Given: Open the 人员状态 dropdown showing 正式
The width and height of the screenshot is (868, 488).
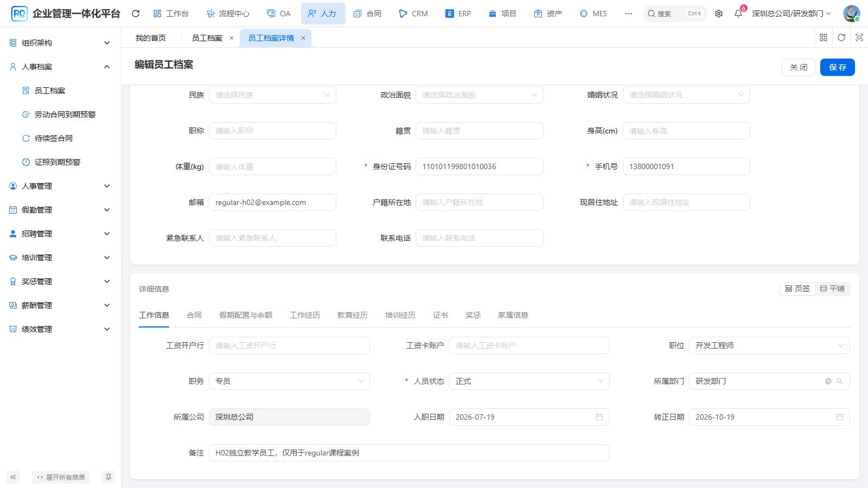Looking at the screenshot, I should tap(529, 381).
